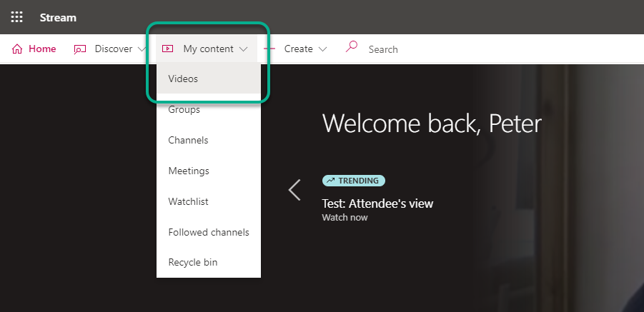Collapse the My content dropdown chevron

coord(243,49)
